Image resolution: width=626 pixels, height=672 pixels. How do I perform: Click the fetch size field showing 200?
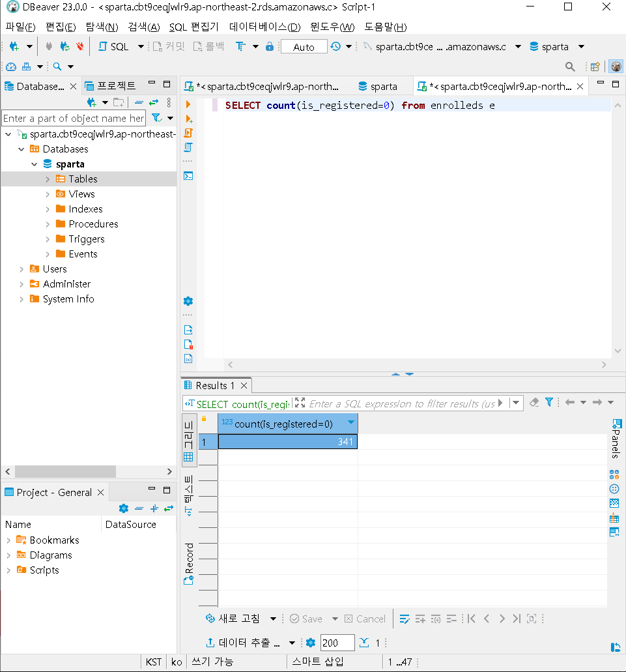click(337, 643)
